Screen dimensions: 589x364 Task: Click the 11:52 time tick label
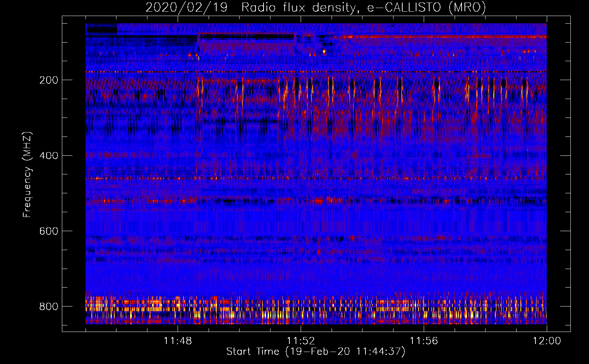point(301,341)
